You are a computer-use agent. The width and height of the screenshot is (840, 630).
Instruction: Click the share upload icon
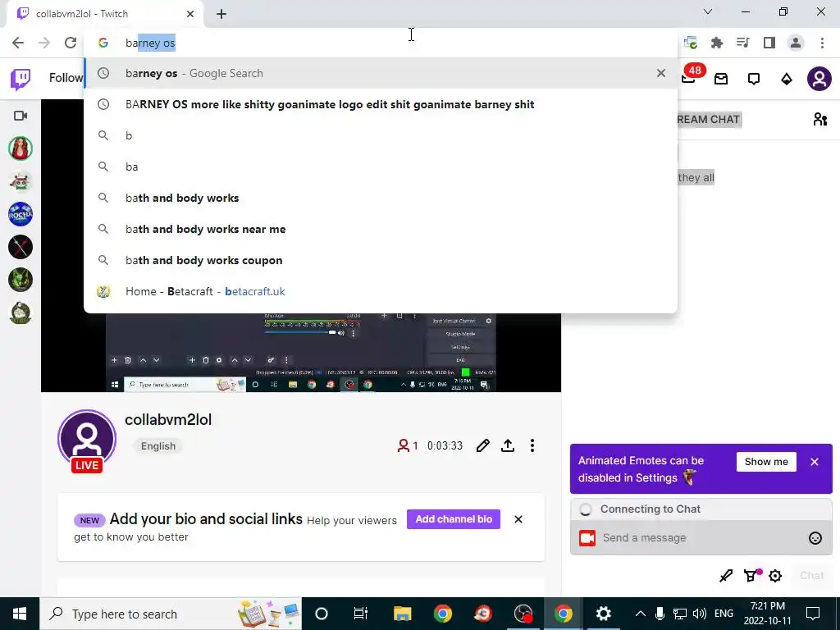[508, 445]
